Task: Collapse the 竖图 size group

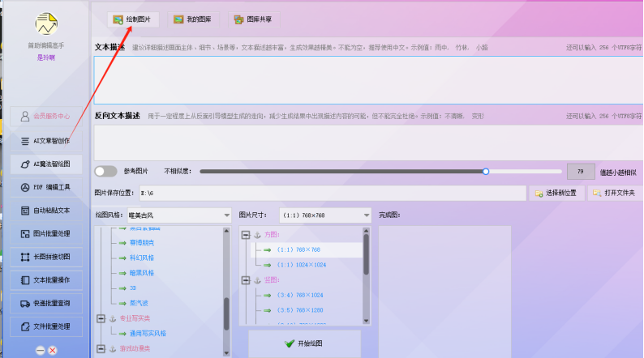Action: click(246, 280)
